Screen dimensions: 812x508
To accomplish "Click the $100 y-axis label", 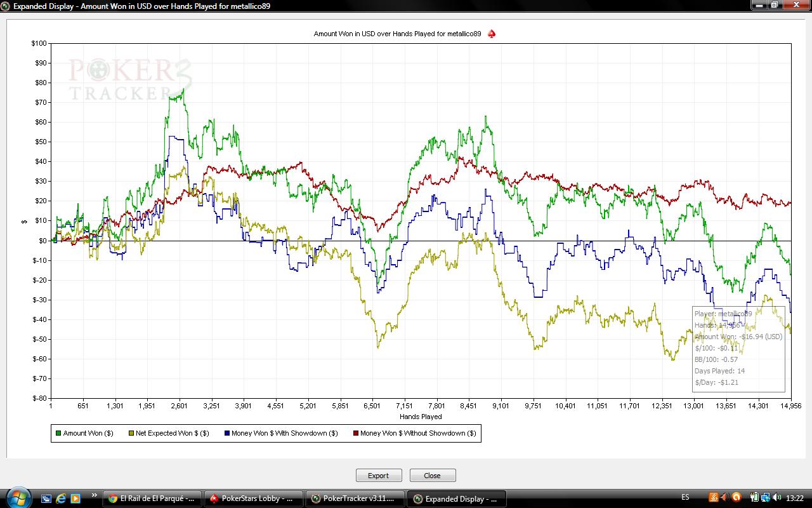I will click(39, 43).
